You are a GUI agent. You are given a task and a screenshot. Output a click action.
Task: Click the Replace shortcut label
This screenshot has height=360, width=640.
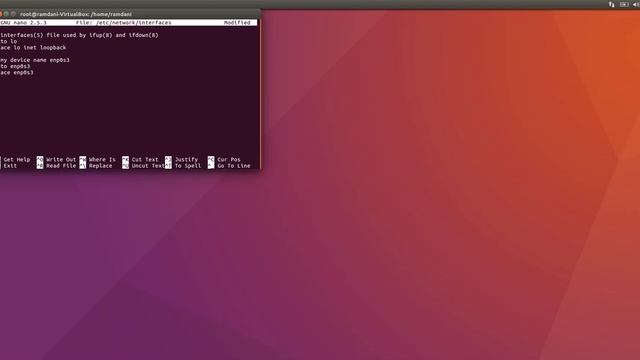point(100,166)
